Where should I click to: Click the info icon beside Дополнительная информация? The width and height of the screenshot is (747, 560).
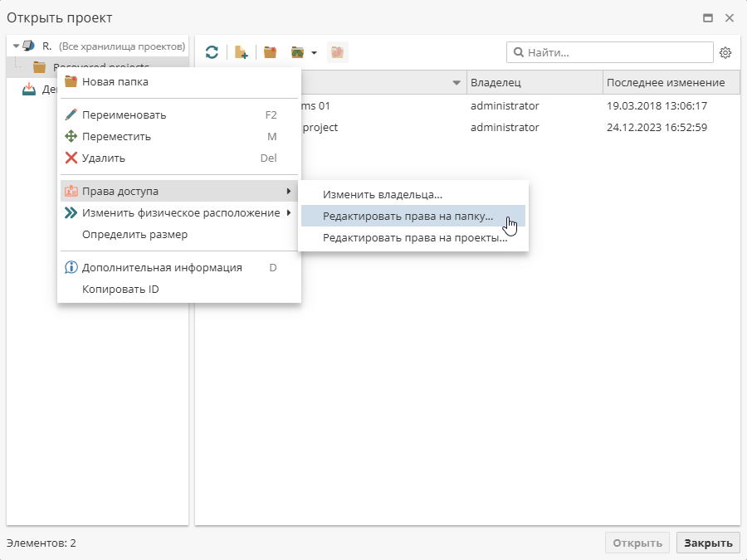click(x=69, y=267)
